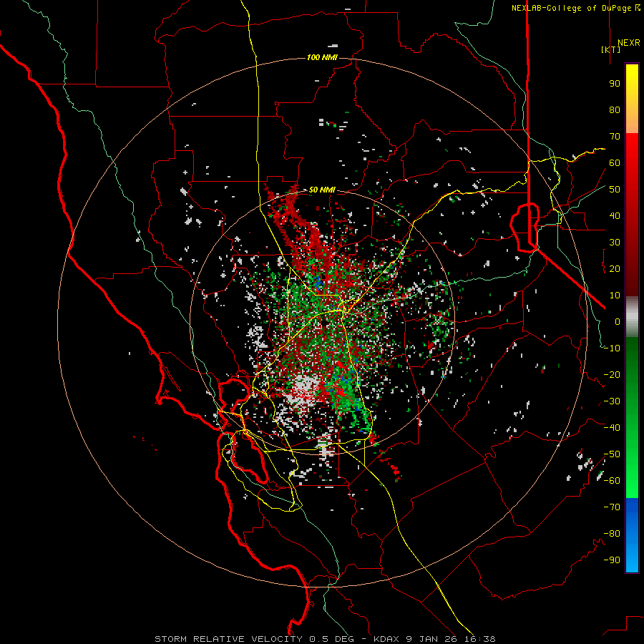Click the 10 knot legend value
This screenshot has height=644, width=644.
[615, 296]
